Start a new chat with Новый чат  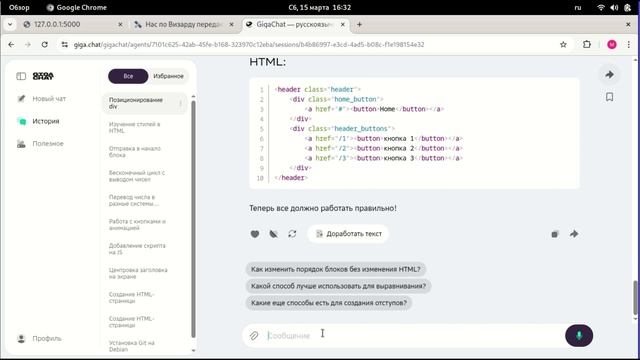[41, 99]
